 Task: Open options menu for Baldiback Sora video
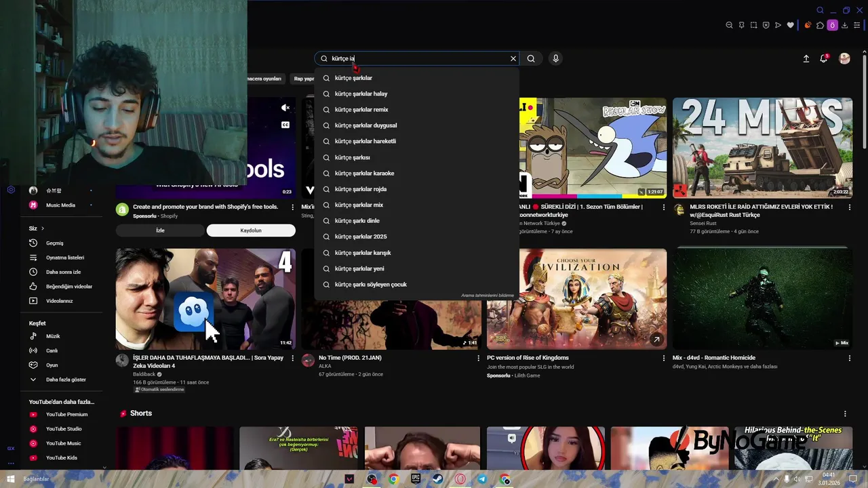[293, 358]
